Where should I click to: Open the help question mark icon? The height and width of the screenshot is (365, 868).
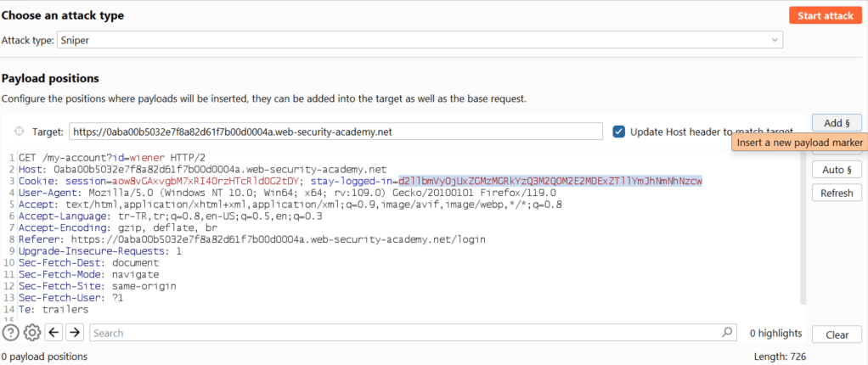[x=11, y=333]
